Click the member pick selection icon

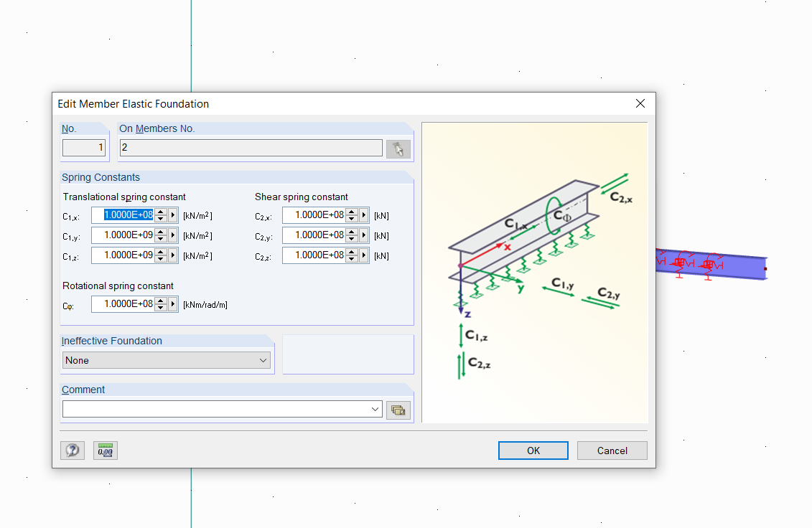398,148
